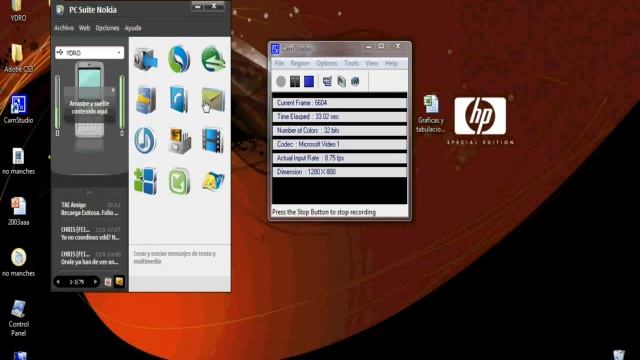Go to previous messages with the left pager arrow
640x360 pixels.
58,282
